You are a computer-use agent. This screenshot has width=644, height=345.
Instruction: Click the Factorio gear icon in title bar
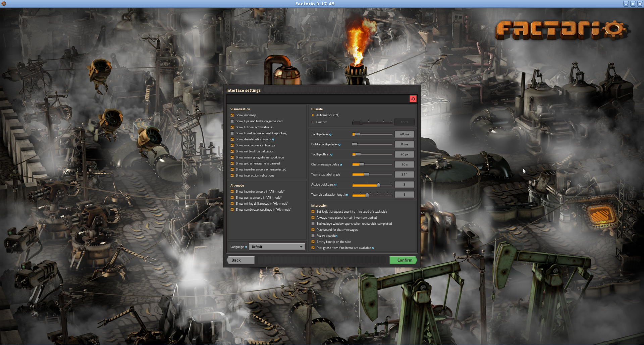pyautogui.click(x=4, y=4)
